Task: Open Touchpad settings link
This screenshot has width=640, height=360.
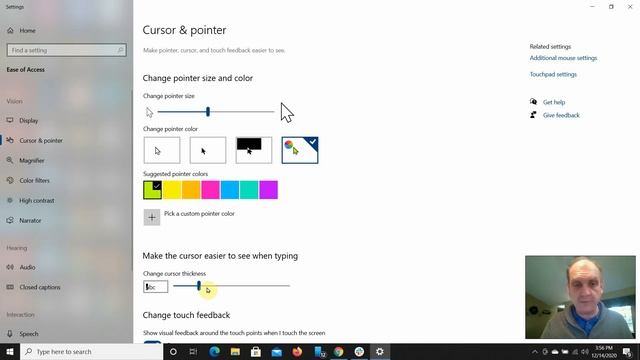Action: coord(553,74)
